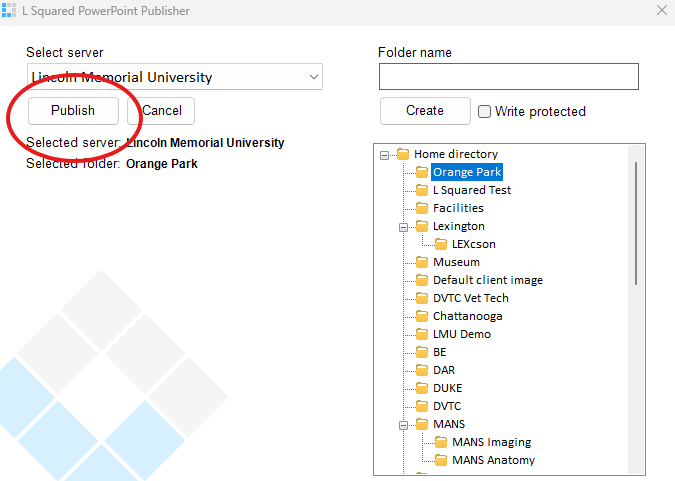Click the MANS Imaging folder icon

pos(441,442)
